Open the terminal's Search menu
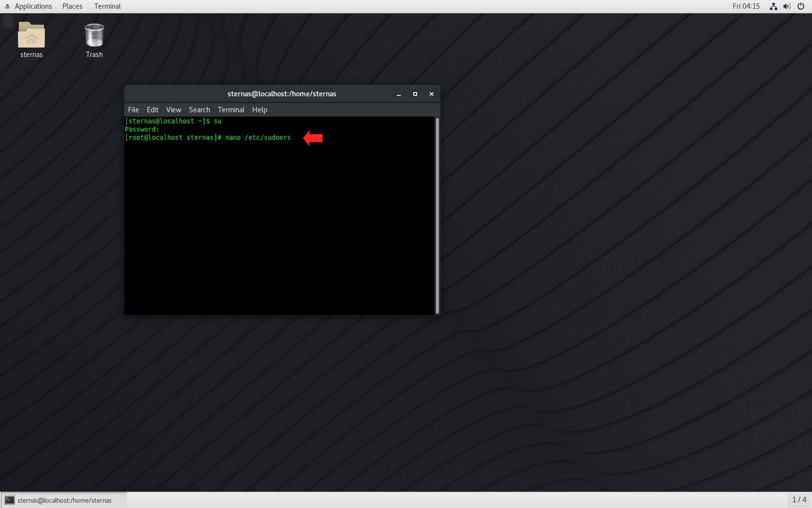Viewport: 812px width, 508px height. pyautogui.click(x=199, y=110)
